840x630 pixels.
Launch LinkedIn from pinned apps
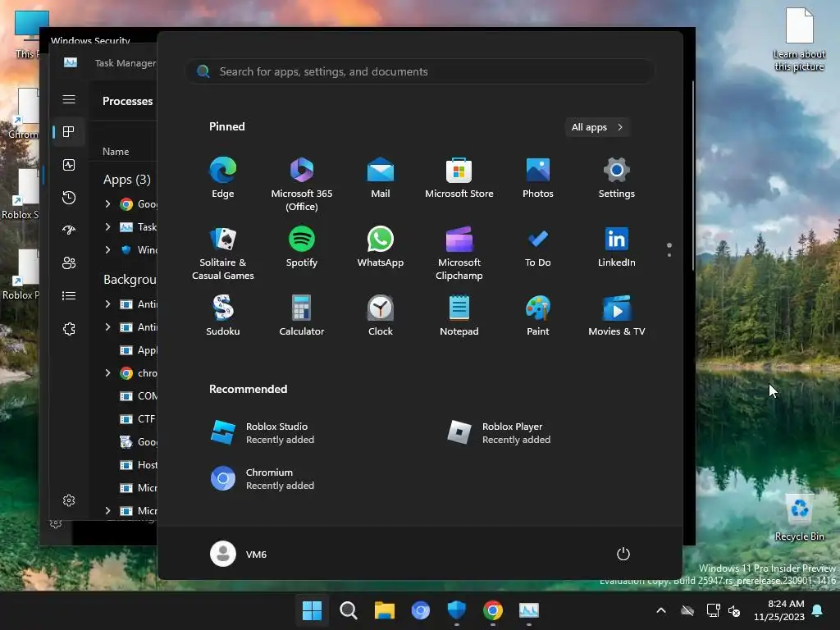[617, 247]
